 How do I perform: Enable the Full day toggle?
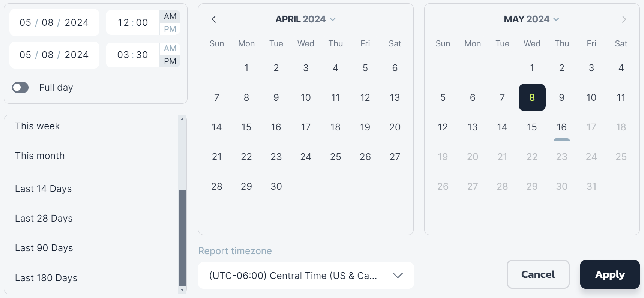pos(20,87)
